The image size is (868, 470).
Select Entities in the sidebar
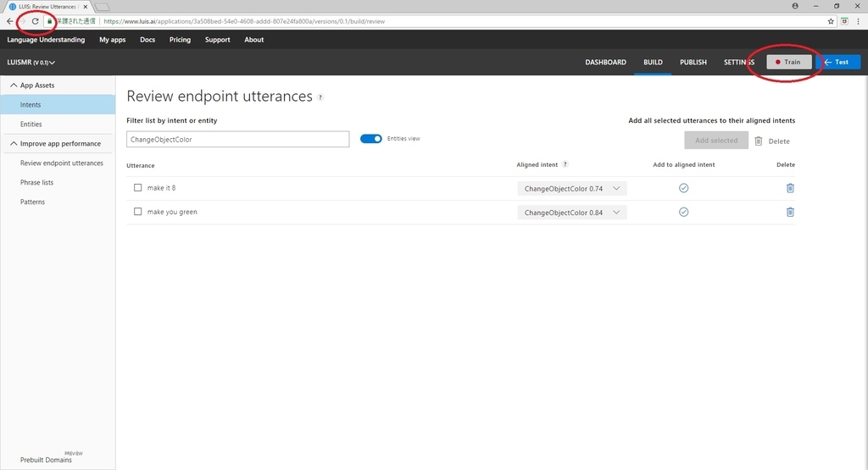pos(31,124)
